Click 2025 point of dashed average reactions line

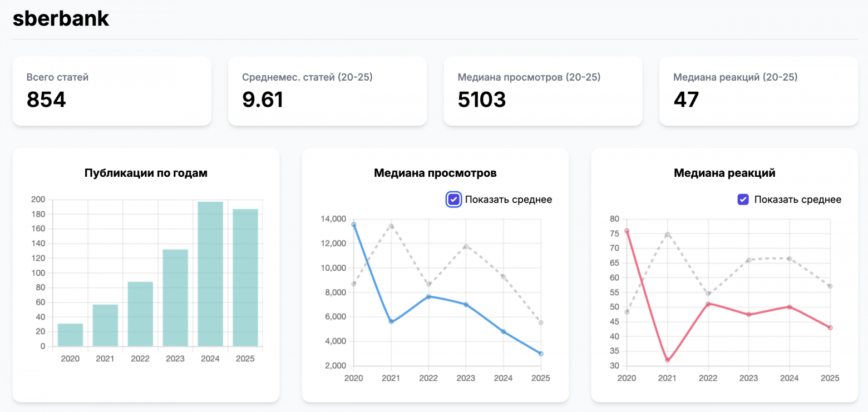click(830, 286)
